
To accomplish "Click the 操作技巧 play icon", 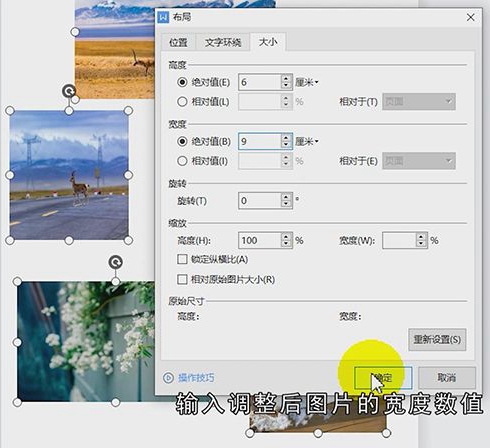I will tap(168, 378).
